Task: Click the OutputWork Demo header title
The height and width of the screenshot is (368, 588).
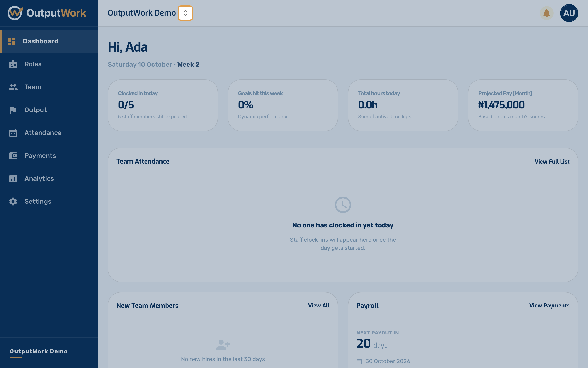Action: point(142,13)
